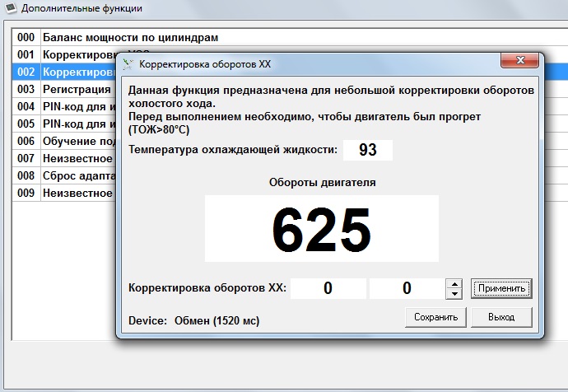The height and width of the screenshot is (392, 568).
Task: Click the Дополнительные функции window title icon
Action: (10, 8)
